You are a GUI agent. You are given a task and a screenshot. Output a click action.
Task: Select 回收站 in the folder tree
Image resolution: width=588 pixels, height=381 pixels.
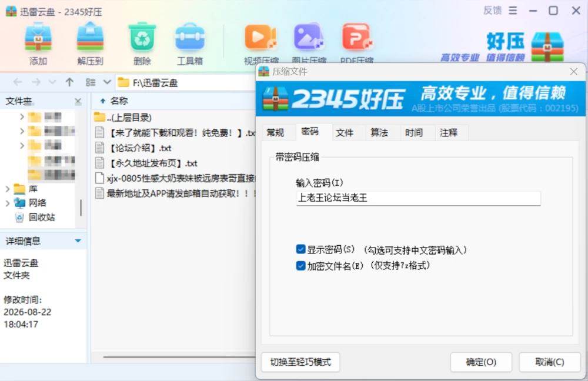pos(42,217)
